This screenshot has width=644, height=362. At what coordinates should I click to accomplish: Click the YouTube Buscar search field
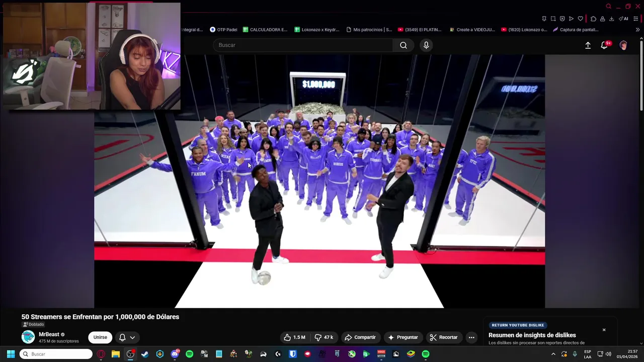click(302, 45)
